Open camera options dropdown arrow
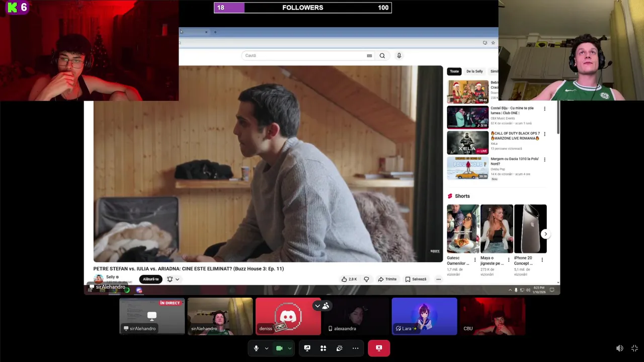 (x=289, y=348)
